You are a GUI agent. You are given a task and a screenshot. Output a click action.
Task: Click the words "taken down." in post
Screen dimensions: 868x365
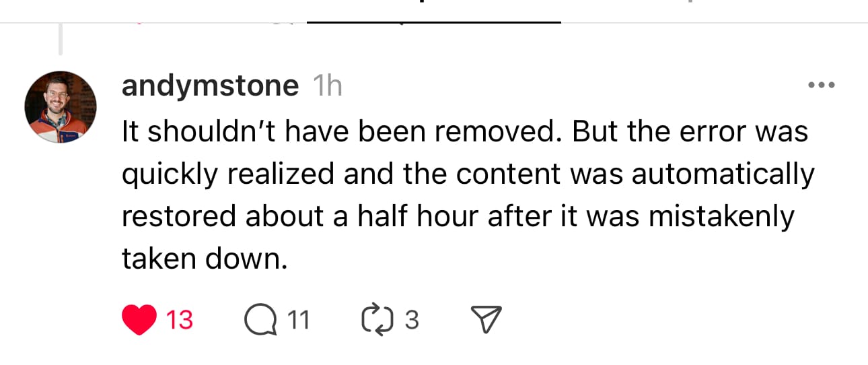(x=205, y=259)
